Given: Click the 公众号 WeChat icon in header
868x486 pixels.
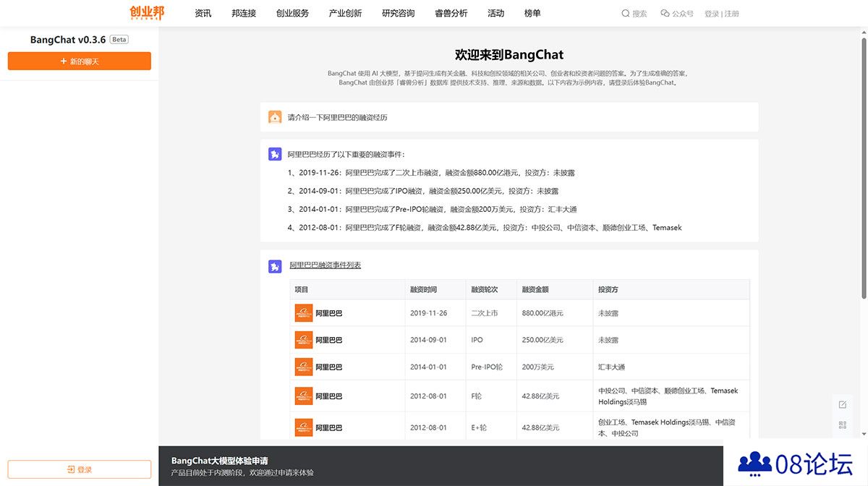Looking at the screenshot, I should 665,13.
